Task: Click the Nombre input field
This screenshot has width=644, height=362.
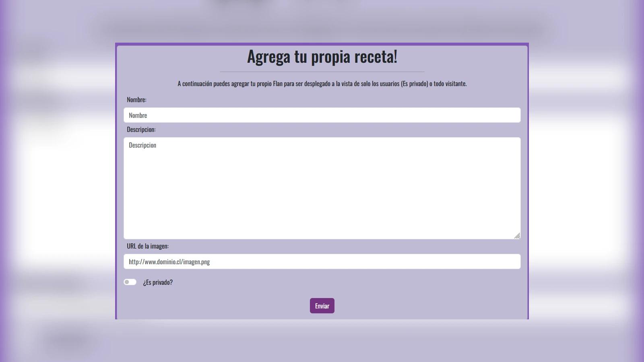Action: pos(322,115)
